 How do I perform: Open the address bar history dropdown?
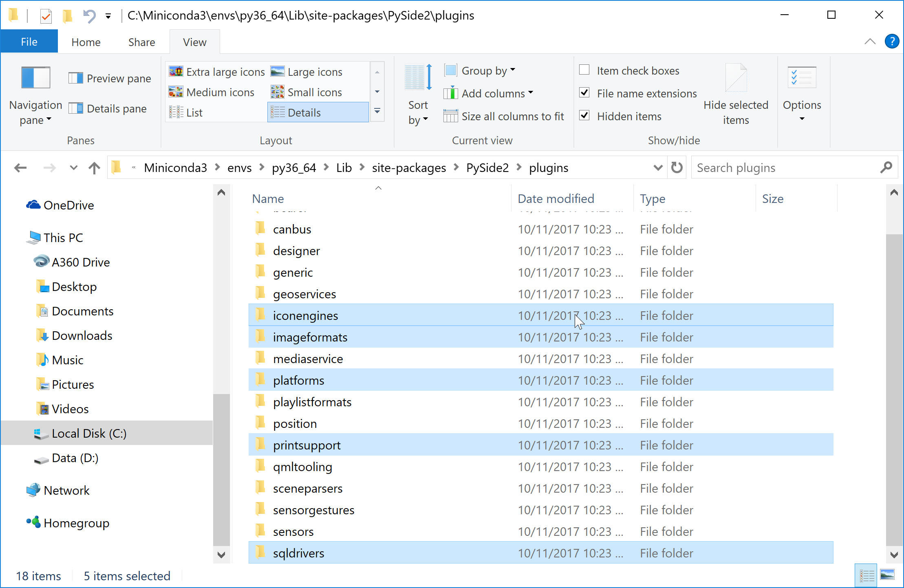pos(658,167)
